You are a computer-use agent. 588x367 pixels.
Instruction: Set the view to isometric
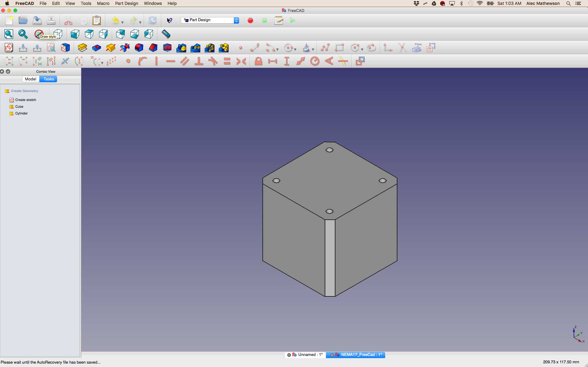tap(58, 34)
